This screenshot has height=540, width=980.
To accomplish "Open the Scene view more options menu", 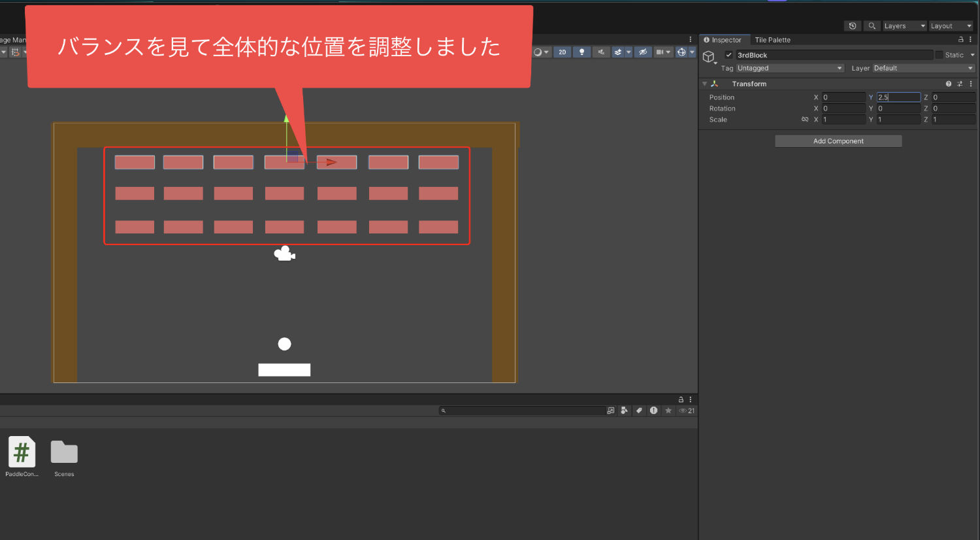I will [691, 39].
